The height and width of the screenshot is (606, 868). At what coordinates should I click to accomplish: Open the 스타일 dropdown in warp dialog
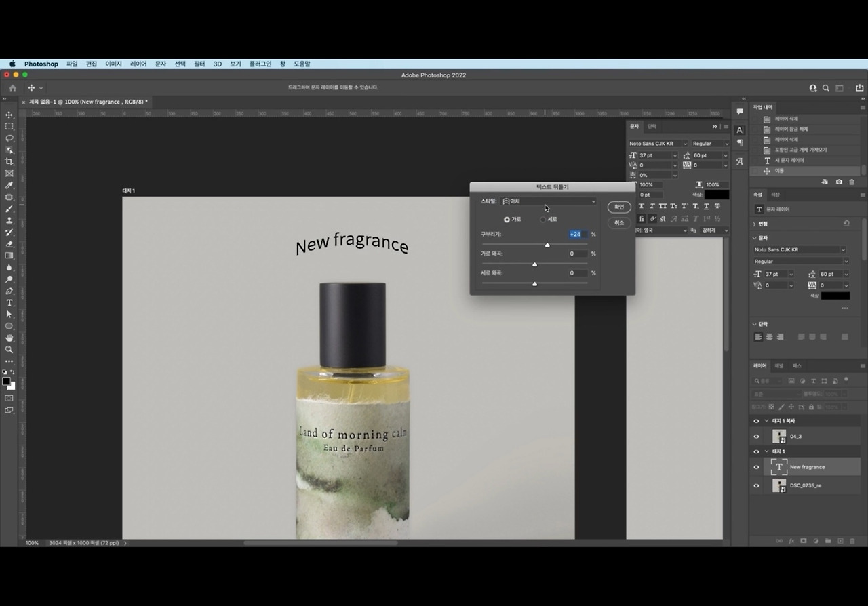(x=549, y=201)
